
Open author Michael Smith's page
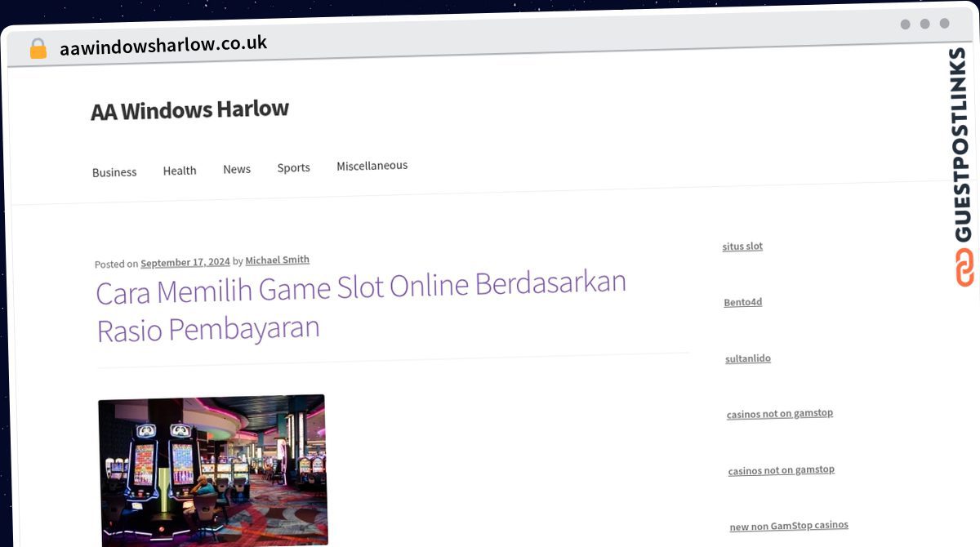[x=277, y=260]
